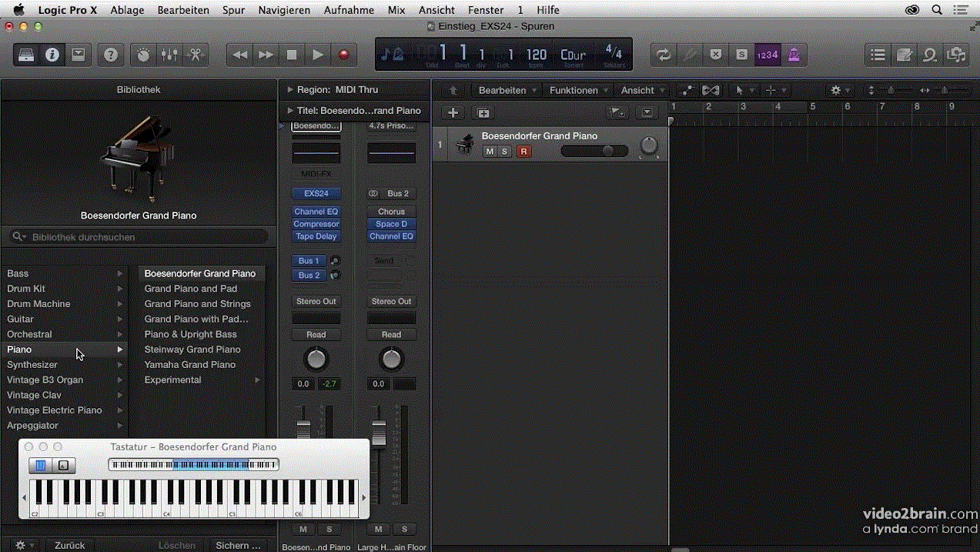The width and height of the screenshot is (980, 552).
Task: Expand the Region MIDI Thru disclosure triangle
Action: (290, 89)
